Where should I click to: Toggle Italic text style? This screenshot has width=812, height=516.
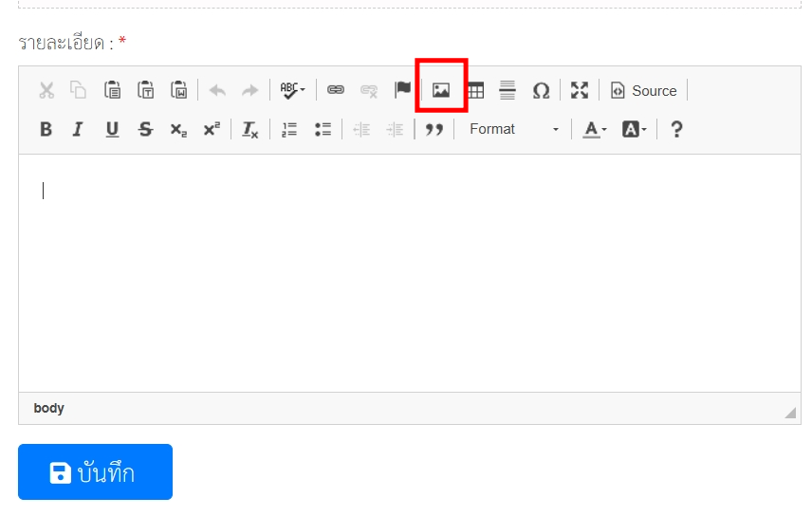[79, 130]
